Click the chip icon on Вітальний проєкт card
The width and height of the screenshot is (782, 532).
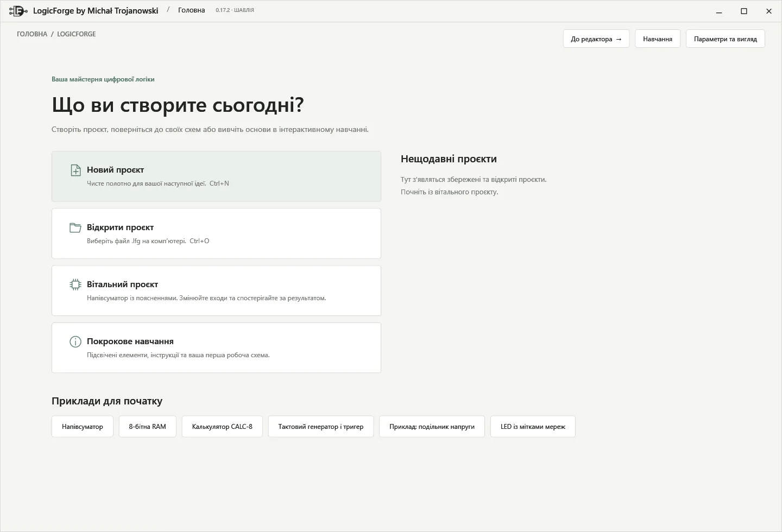(75, 284)
